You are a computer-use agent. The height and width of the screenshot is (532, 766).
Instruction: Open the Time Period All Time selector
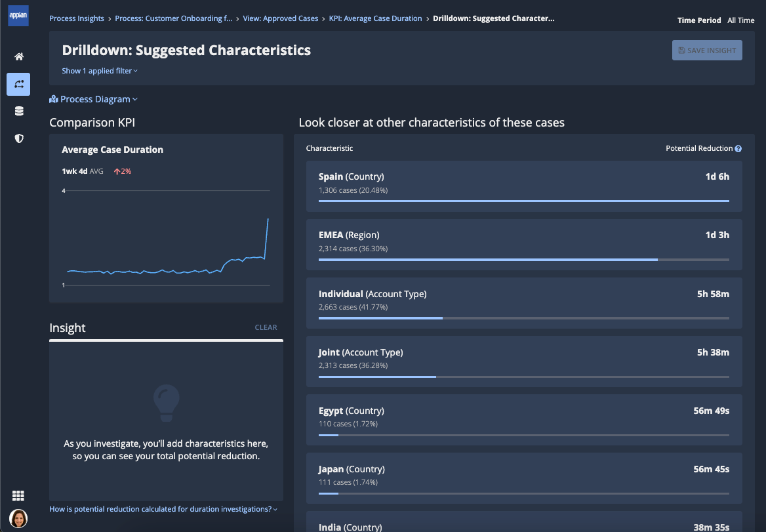[x=716, y=20]
